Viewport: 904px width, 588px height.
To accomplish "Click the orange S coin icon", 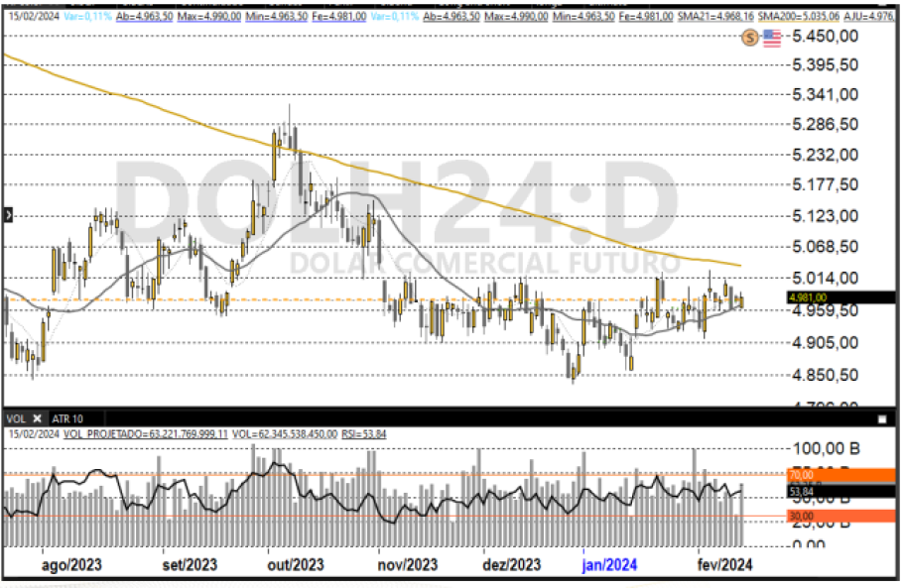I will point(750,37).
